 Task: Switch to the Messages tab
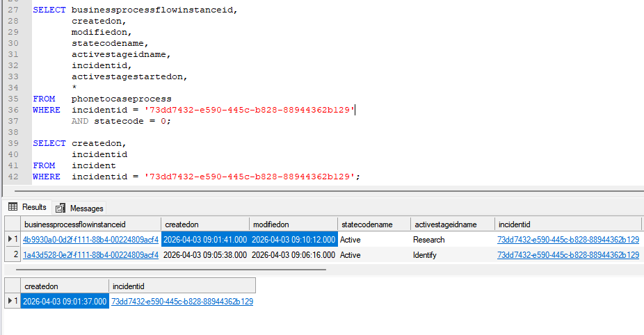click(86, 208)
